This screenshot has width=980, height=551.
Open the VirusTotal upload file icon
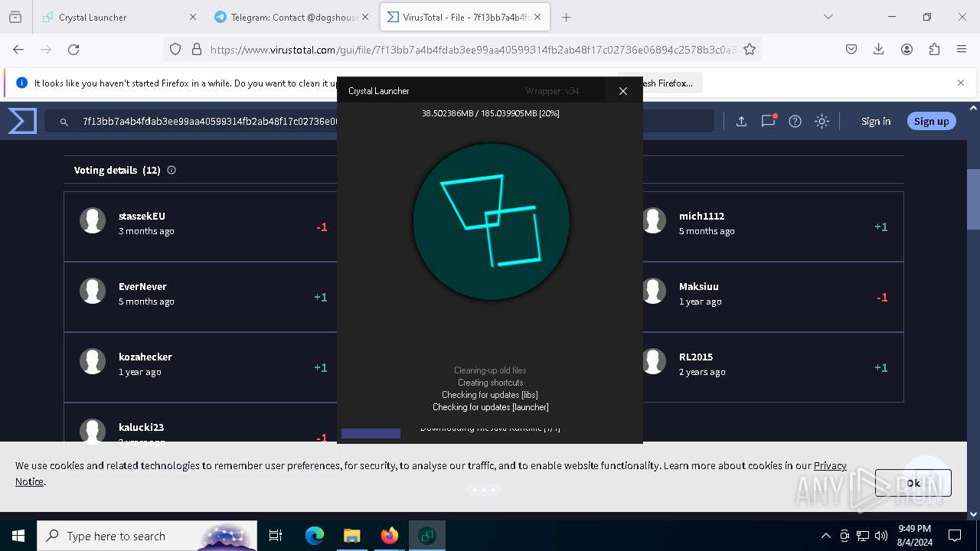pos(741,121)
